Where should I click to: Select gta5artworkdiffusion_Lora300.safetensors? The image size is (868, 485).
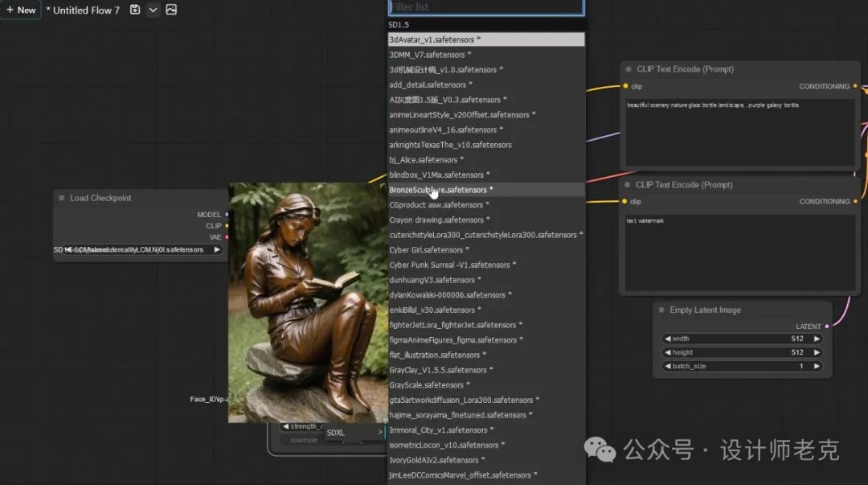point(486,400)
